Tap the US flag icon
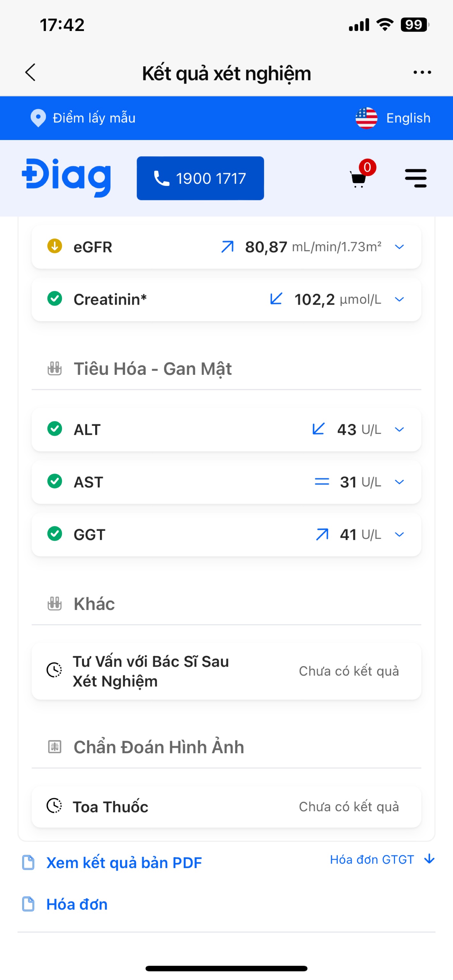Screen dimensions: 453x980 [x=366, y=118]
